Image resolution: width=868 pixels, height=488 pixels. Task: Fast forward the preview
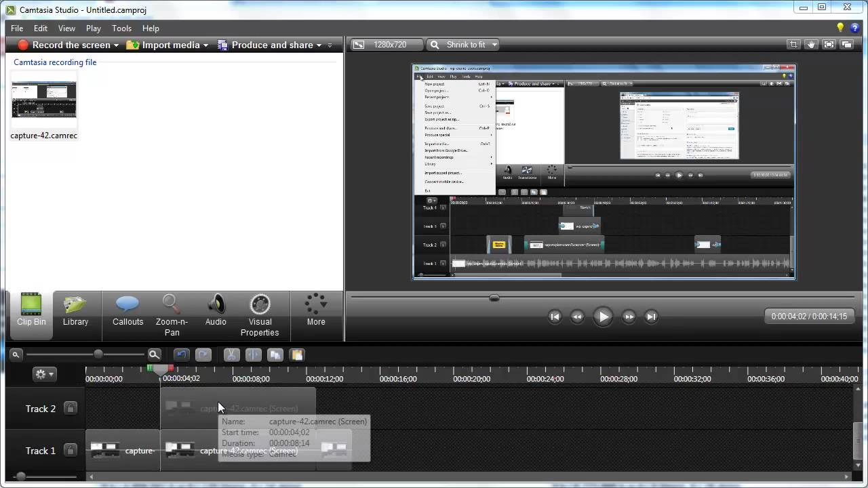click(629, 317)
